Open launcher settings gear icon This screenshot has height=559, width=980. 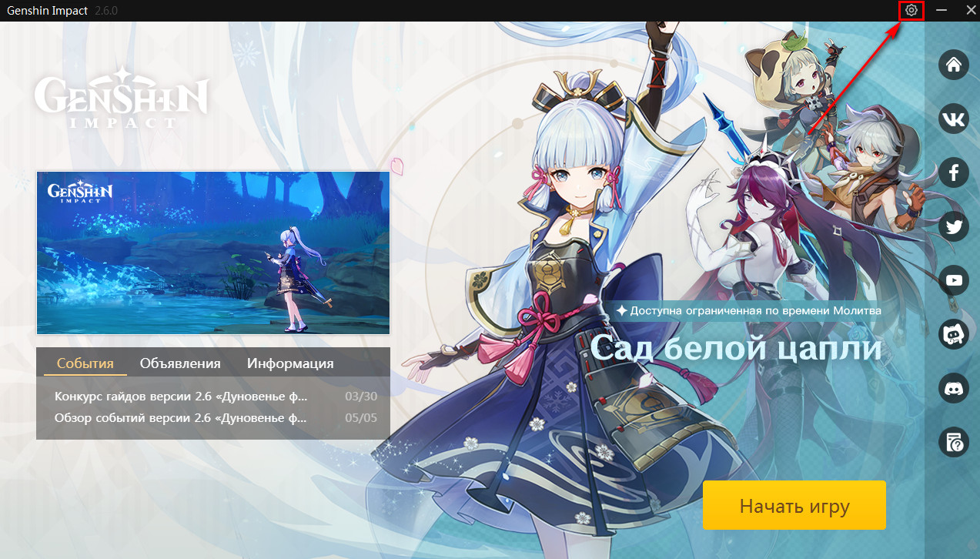point(911,10)
